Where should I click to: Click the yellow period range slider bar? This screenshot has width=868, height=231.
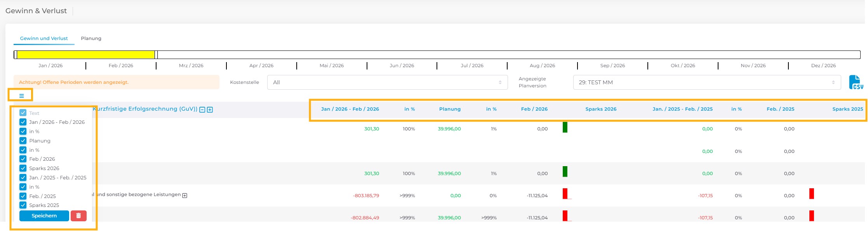85,55
